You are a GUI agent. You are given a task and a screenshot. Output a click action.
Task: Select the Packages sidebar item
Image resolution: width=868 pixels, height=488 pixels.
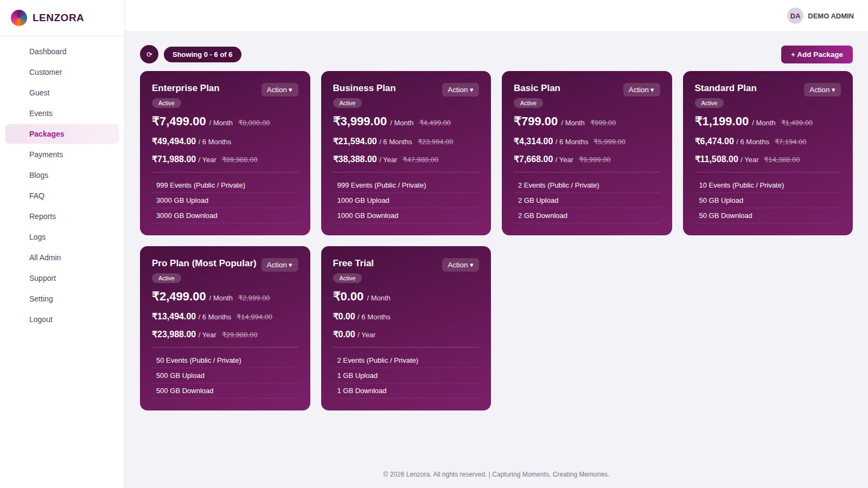[x=62, y=134]
